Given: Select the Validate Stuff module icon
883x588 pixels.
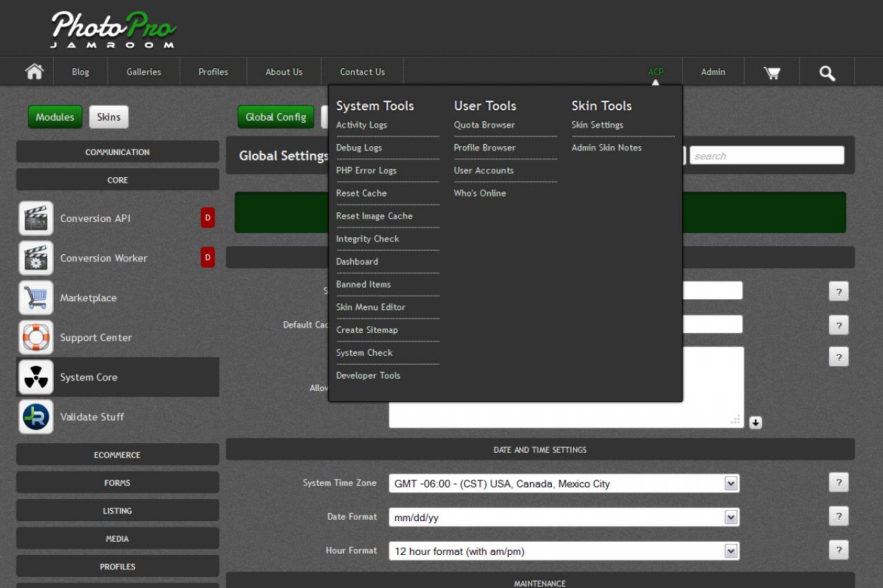Looking at the screenshot, I should click(36, 417).
